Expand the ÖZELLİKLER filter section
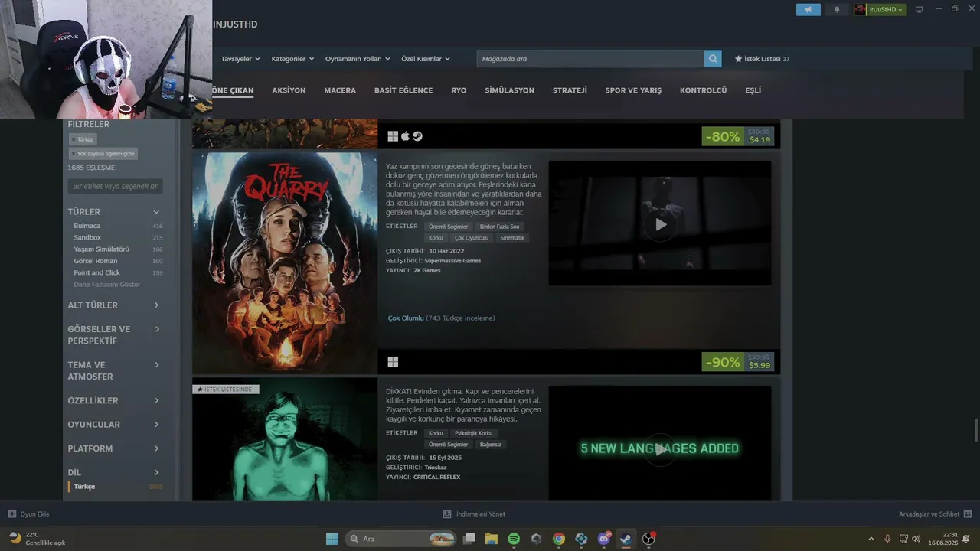This screenshot has height=551, width=980. (x=115, y=401)
